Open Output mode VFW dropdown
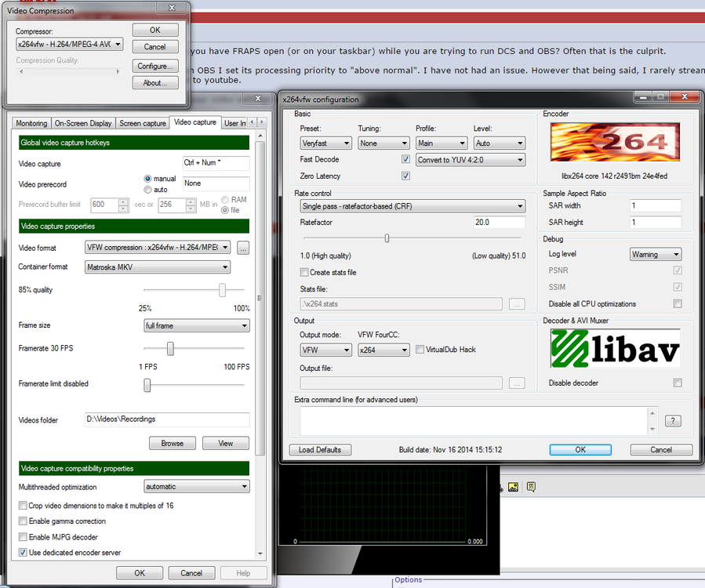Viewport: 705px width, 588px height. 325,350
